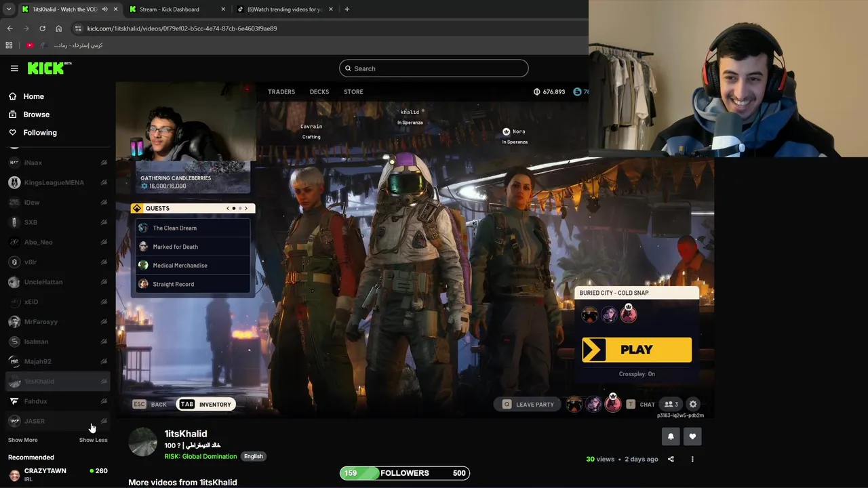Open the YouTube bookmark icon
Image resolution: width=868 pixels, height=488 pixels.
tap(30, 45)
